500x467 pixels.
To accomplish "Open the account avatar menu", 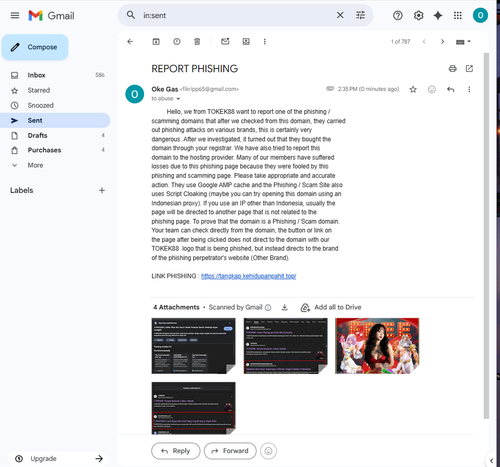I will pos(480,15).
